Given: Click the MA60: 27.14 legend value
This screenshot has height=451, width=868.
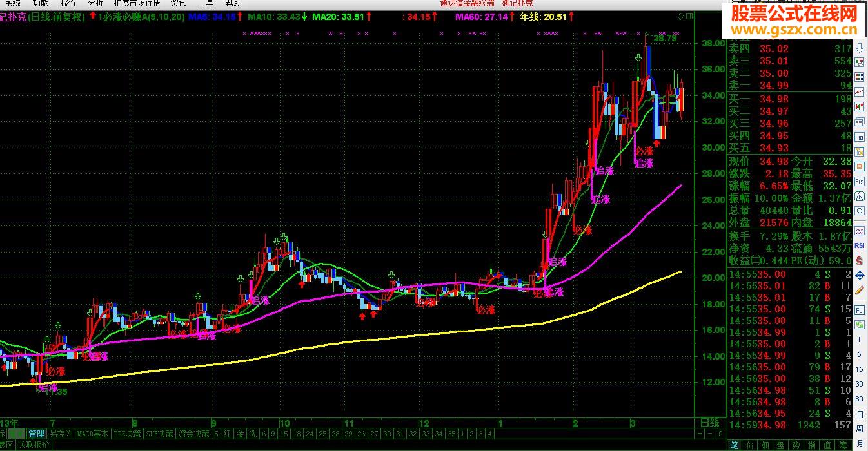Looking at the screenshot, I should pyautogui.click(x=482, y=17).
